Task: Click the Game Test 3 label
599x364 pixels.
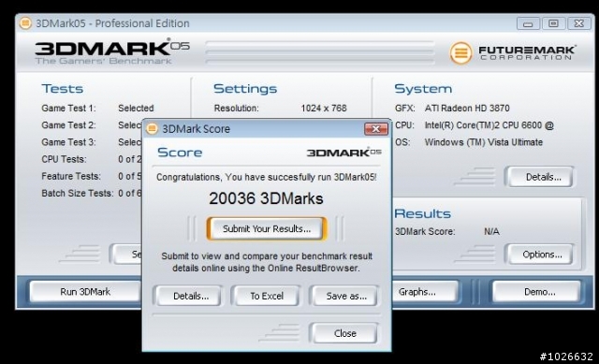Action: coord(68,142)
